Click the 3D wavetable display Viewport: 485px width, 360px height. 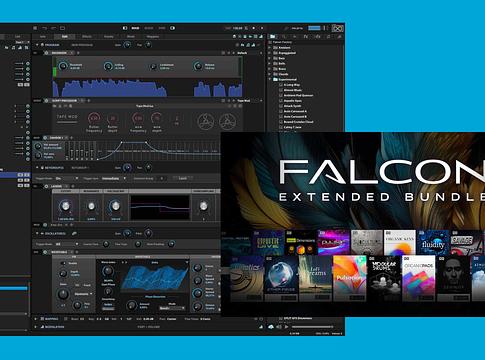[154, 278]
